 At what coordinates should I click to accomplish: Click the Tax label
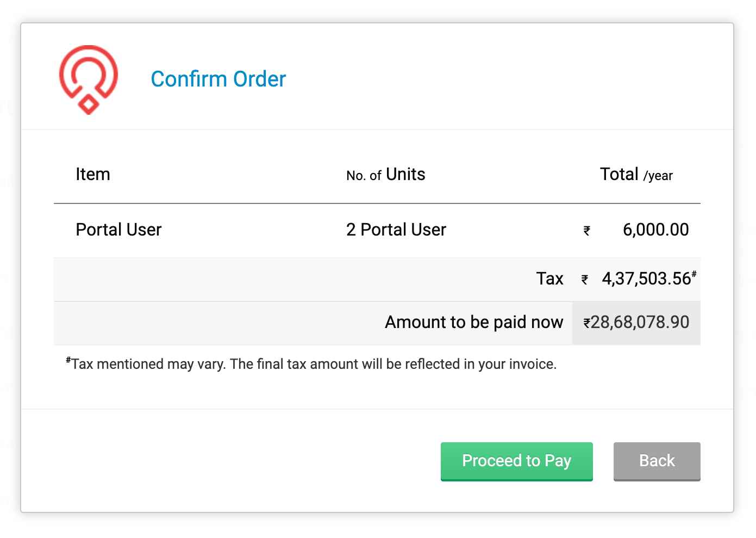549,279
